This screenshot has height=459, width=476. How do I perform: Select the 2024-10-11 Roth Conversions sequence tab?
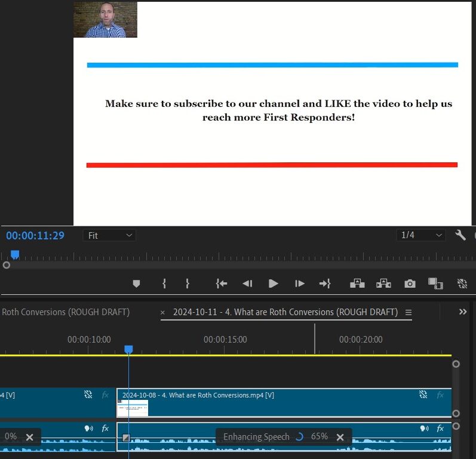pyautogui.click(x=285, y=312)
